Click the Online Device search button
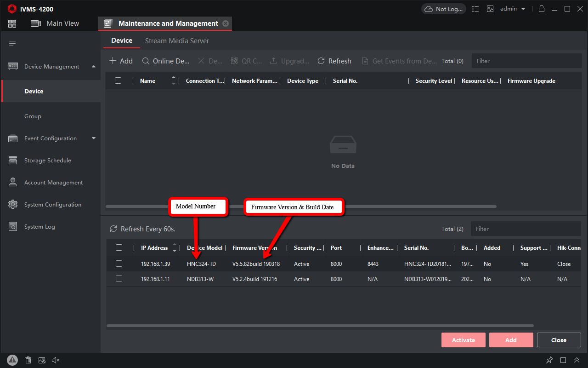Viewport: 588px width, 368px height. (x=166, y=61)
